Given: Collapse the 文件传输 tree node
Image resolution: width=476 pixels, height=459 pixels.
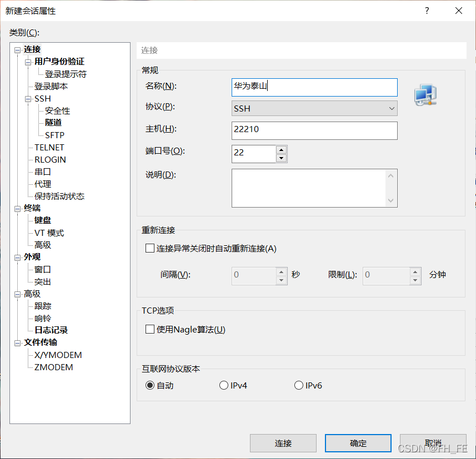Looking at the screenshot, I should point(18,343).
